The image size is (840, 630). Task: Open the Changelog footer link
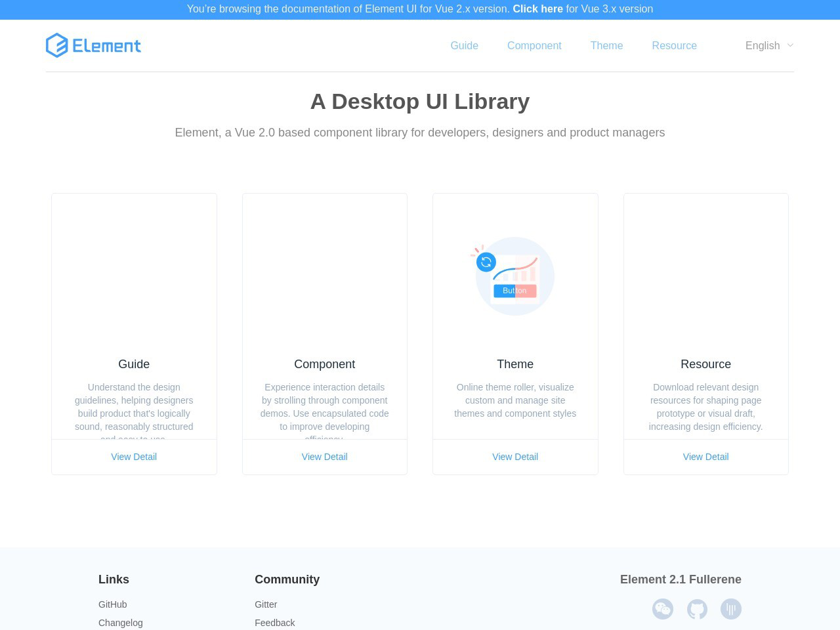coord(121,623)
